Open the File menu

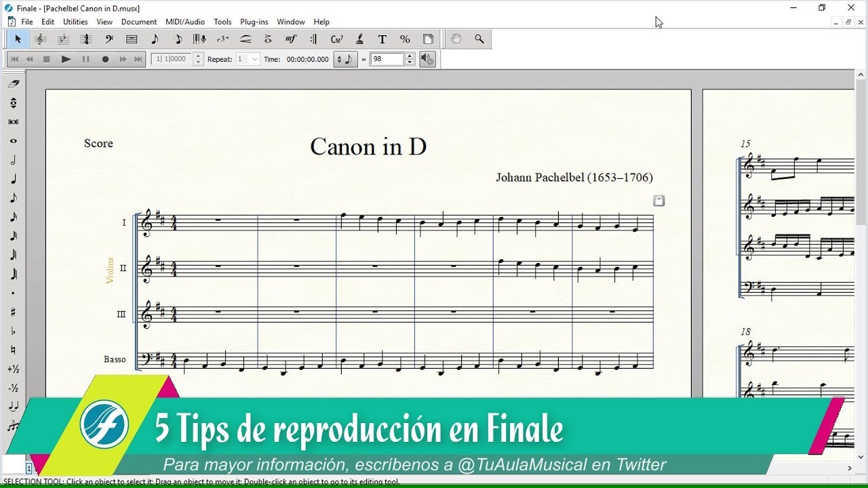pos(27,22)
